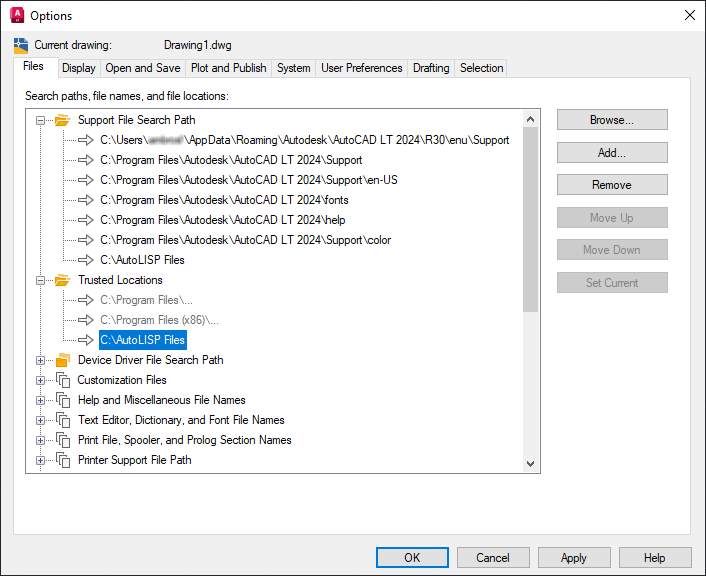Switch to the Display tab
This screenshot has width=706, height=576.
pos(79,68)
